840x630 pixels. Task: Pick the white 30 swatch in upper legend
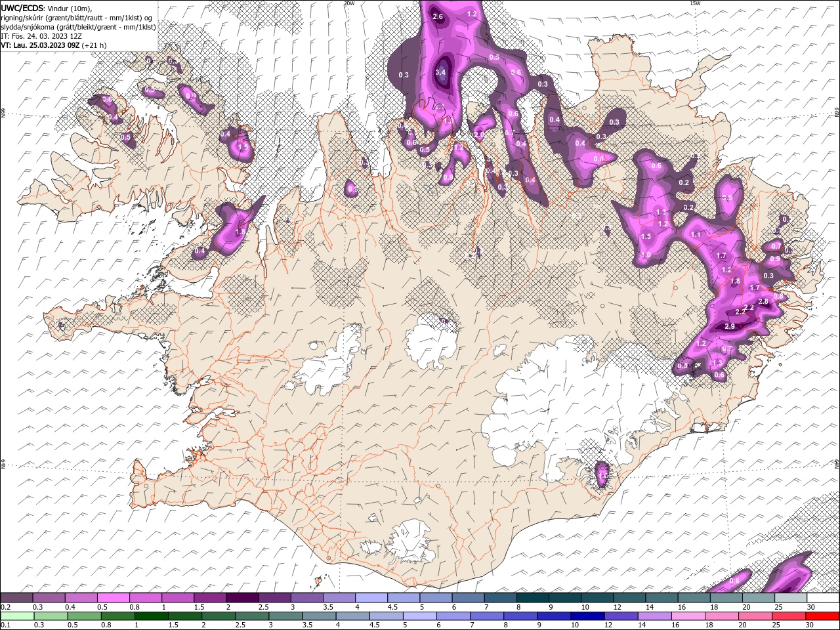[823, 598]
